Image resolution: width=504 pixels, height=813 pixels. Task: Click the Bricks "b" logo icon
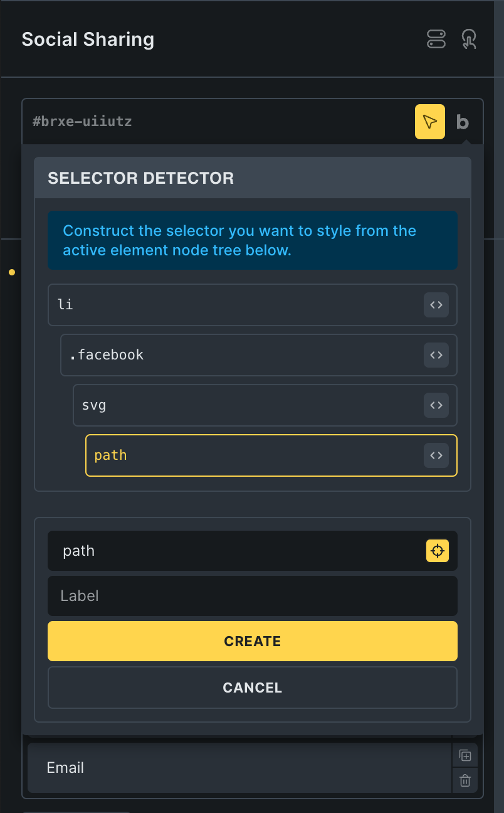[463, 122]
